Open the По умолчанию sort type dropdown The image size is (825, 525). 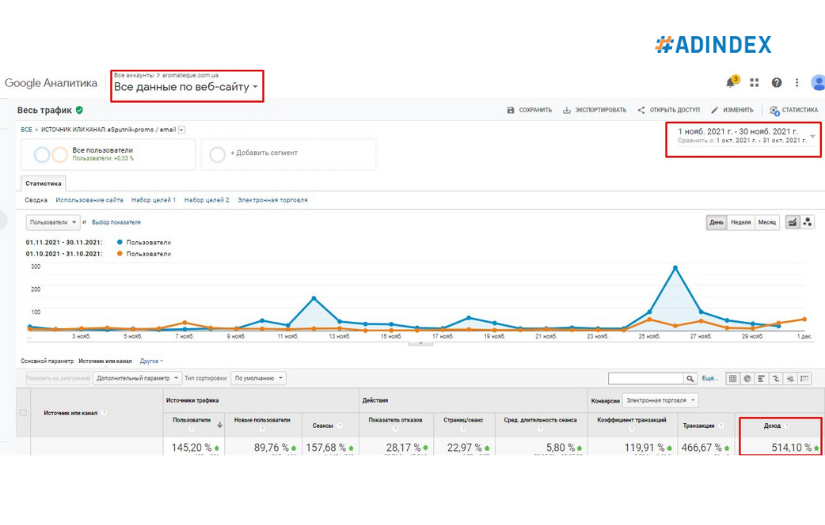(258, 378)
